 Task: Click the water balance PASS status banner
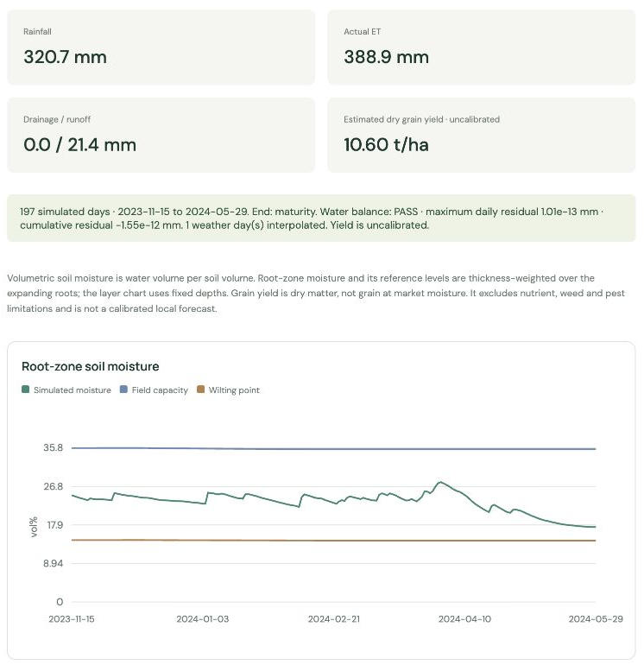pos(321,218)
